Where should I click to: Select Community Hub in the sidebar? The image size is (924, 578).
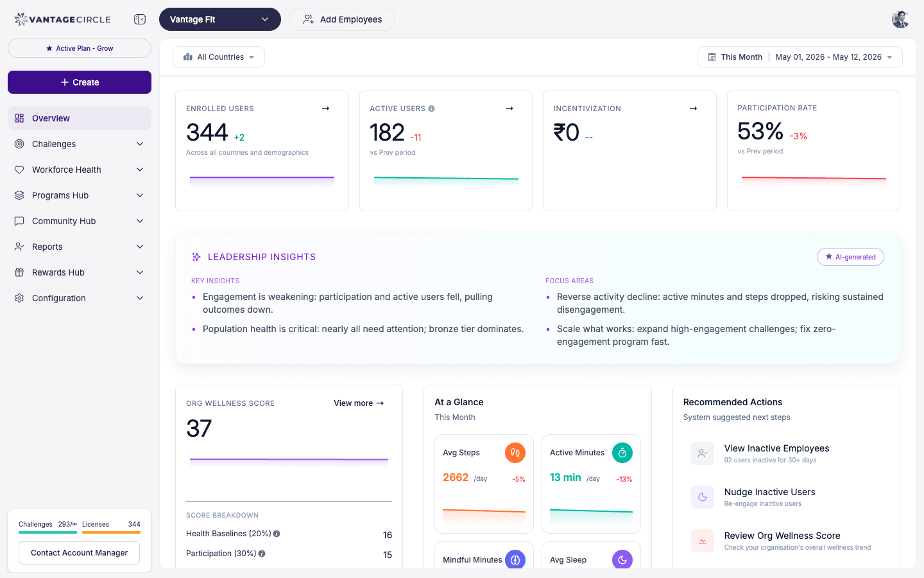[x=80, y=221]
